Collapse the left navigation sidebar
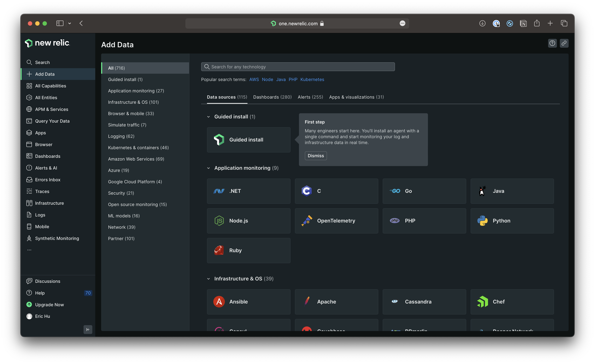 coord(88,330)
